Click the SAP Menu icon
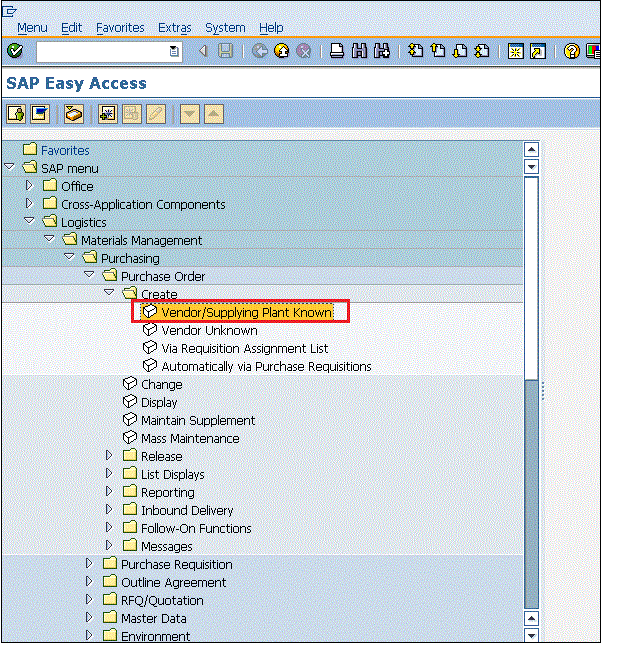628x649 pixels. (40, 114)
